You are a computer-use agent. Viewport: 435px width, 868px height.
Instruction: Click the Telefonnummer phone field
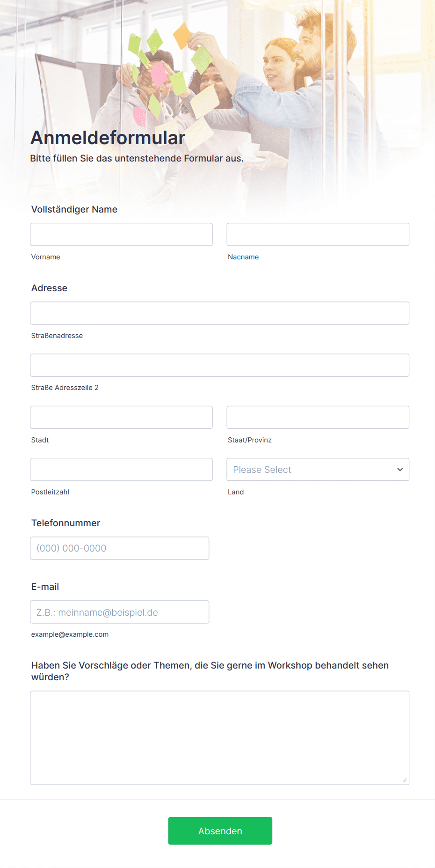pos(119,548)
